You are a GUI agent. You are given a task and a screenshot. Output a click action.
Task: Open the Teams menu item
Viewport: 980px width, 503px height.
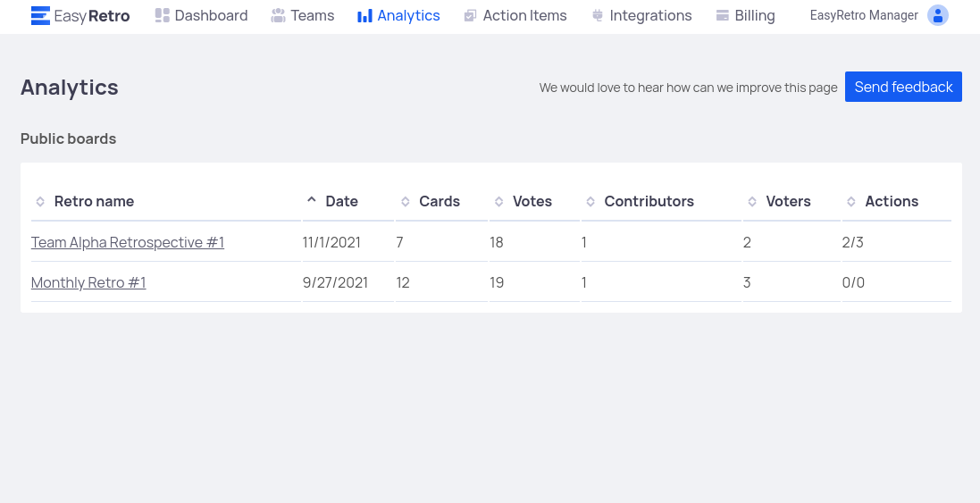point(312,15)
